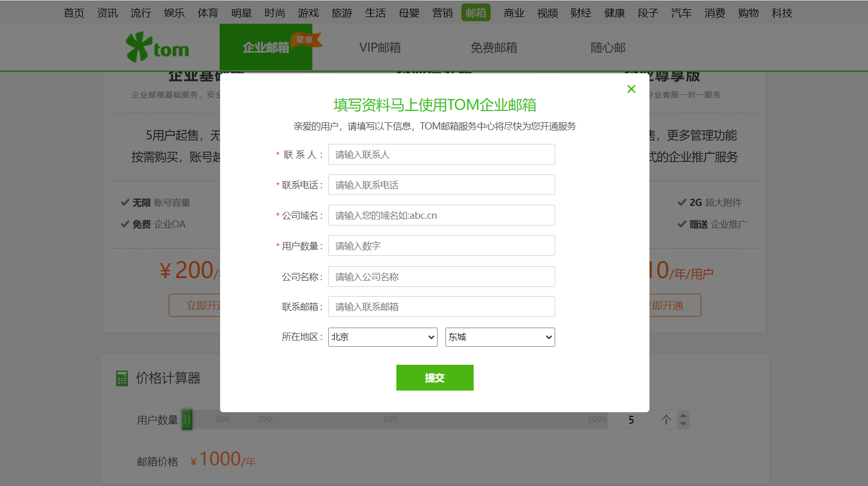The height and width of the screenshot is (486, 868).
Task: Submit the form with the 提交 button
Action: [x=435, y=377]
